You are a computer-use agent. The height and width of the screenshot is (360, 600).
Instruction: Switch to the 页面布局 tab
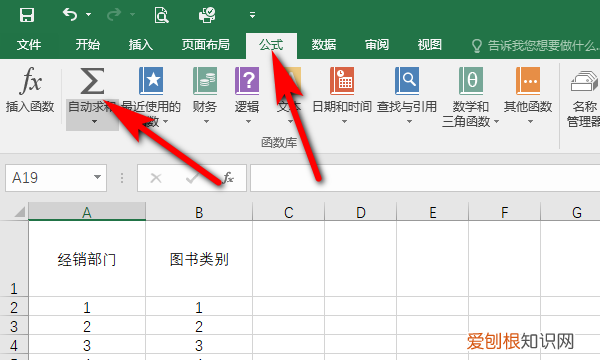(x=205, y=45)
